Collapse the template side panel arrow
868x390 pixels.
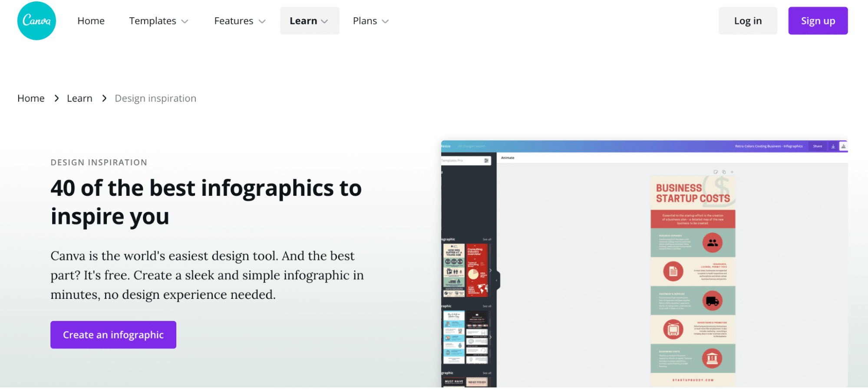[497, 280]
